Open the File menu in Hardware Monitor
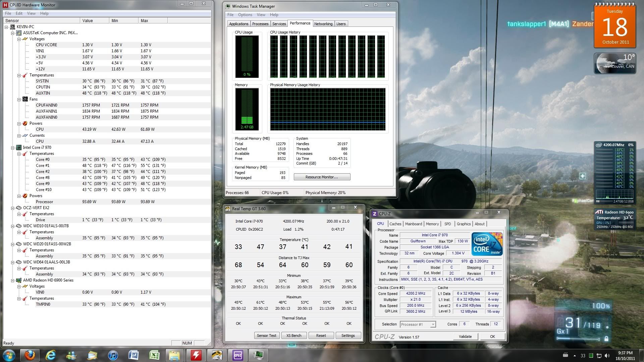The height and width of the screenshot is (362, 644). tap(8, 13)
